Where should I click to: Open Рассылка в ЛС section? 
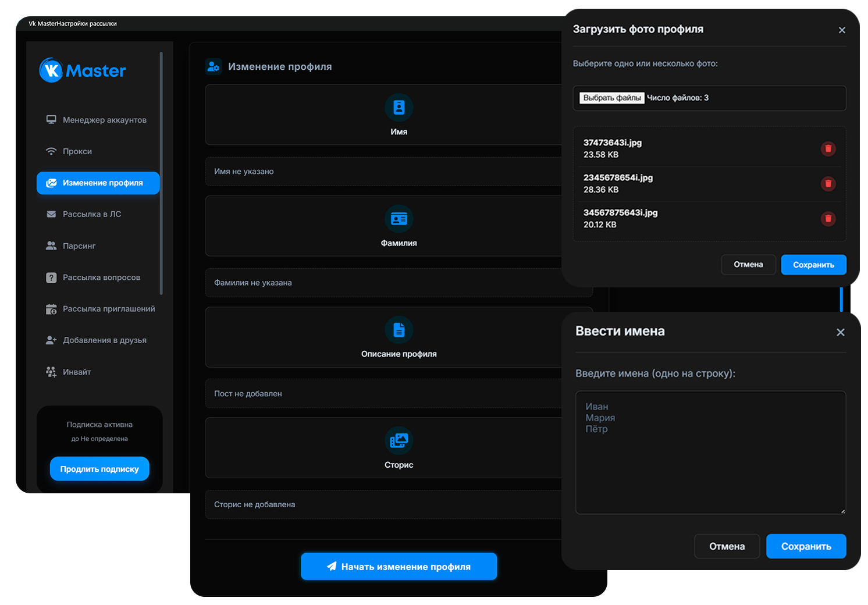coord(91,214)
